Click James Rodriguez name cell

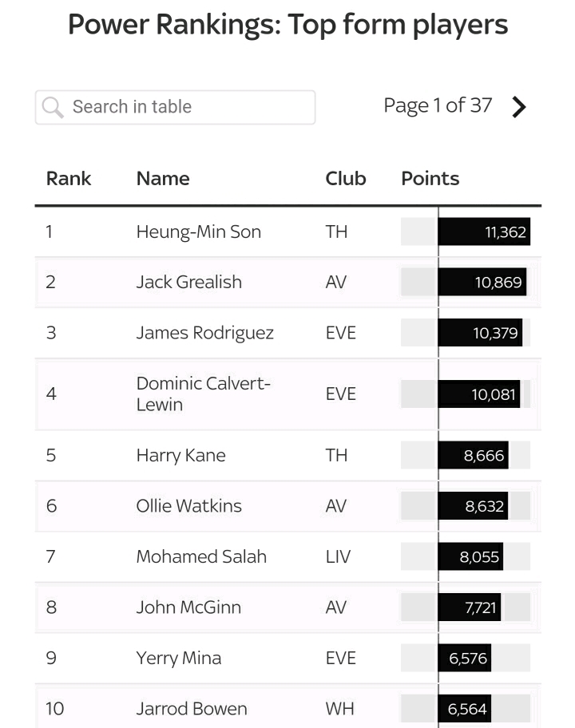coord(205,333)
